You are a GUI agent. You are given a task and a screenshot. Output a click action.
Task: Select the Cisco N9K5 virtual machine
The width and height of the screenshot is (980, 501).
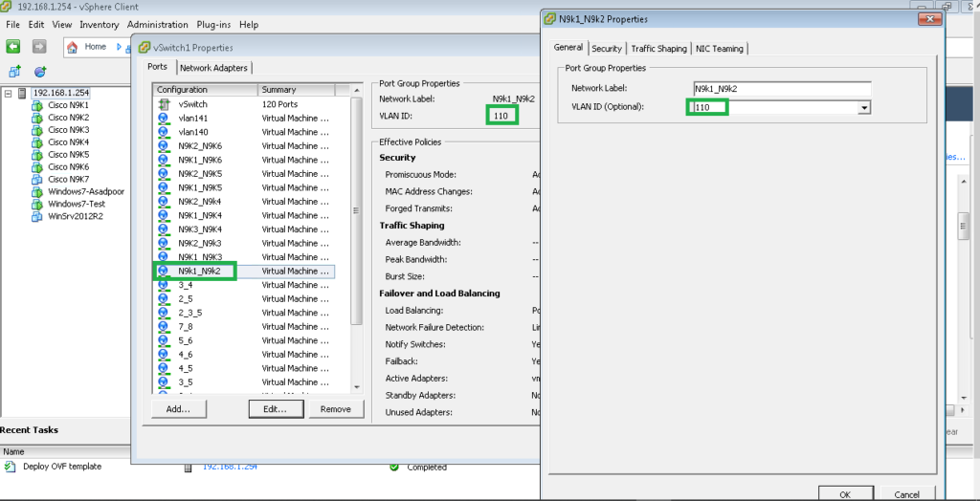[68, 154]
